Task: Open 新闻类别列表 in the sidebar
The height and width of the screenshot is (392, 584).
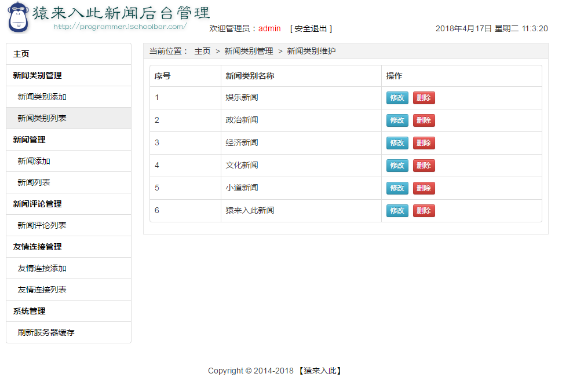Action: [68, 118]
